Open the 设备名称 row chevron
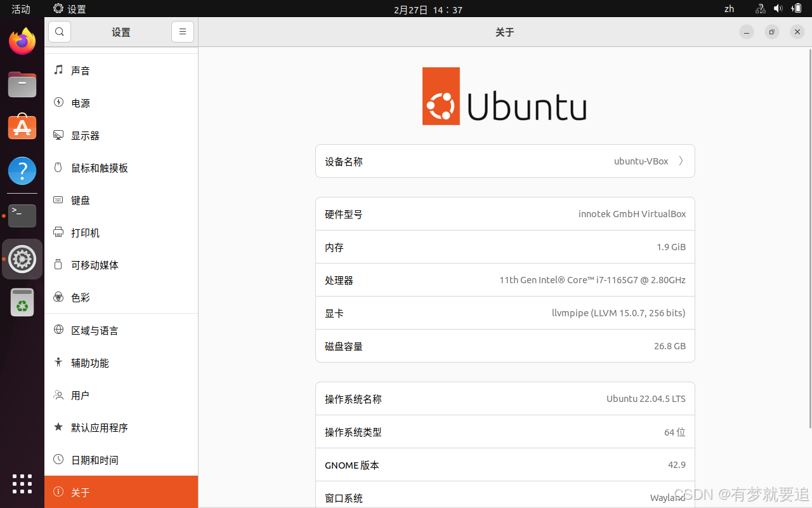Image resolution: width=812 pixels, height=508 pixels. [681, 161]
